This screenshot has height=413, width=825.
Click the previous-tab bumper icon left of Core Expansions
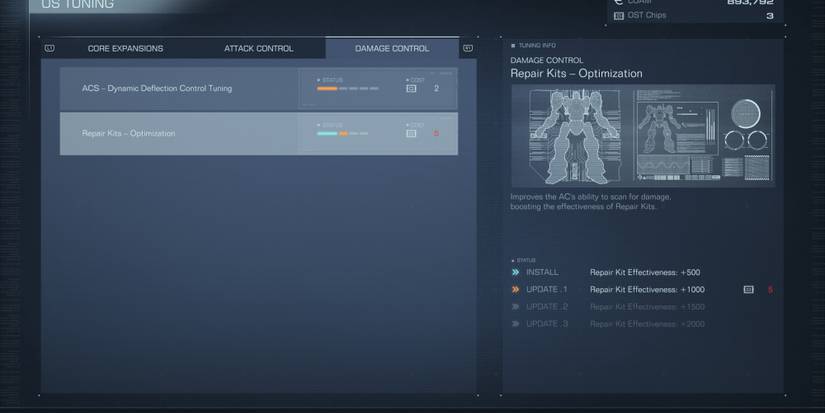[x=49, y=48]
